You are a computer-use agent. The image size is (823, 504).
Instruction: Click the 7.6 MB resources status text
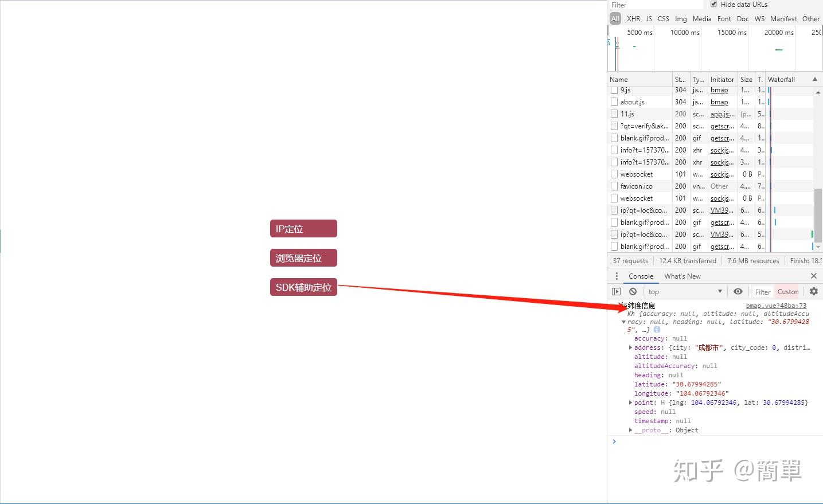[x=753, y=260]
